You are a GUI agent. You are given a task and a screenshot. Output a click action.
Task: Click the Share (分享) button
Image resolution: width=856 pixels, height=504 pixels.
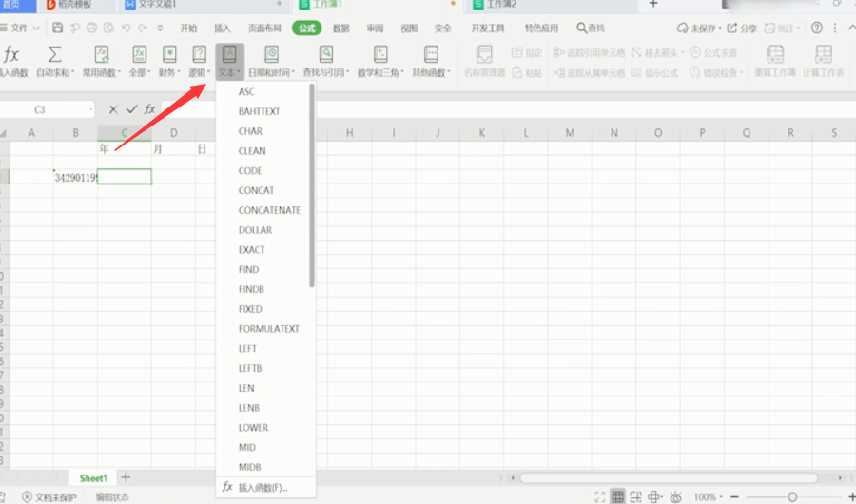pyautogui.click(x=742, y=28)
